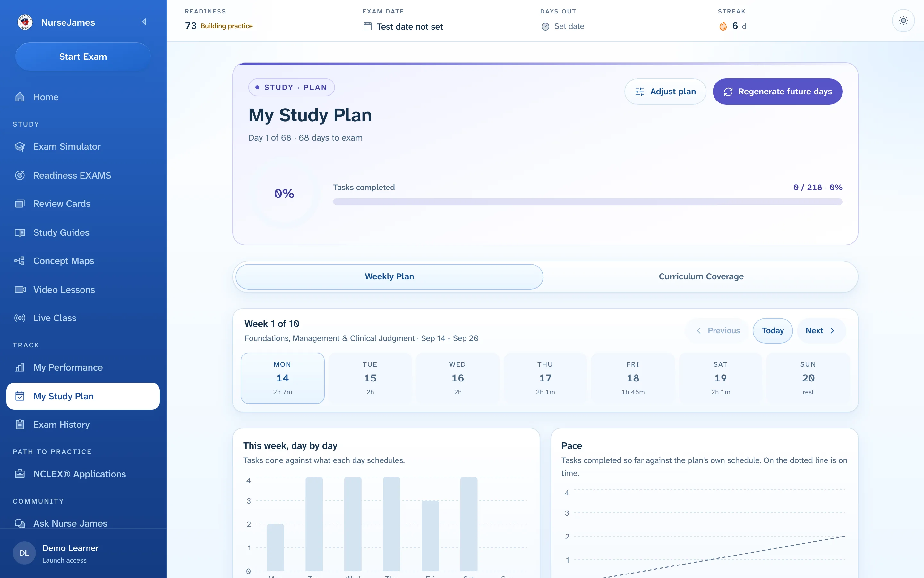Screen dimensions: 924x578
Task: Click the My Performance chart icon
Action: pyautogui.click(x=20, y=367)
